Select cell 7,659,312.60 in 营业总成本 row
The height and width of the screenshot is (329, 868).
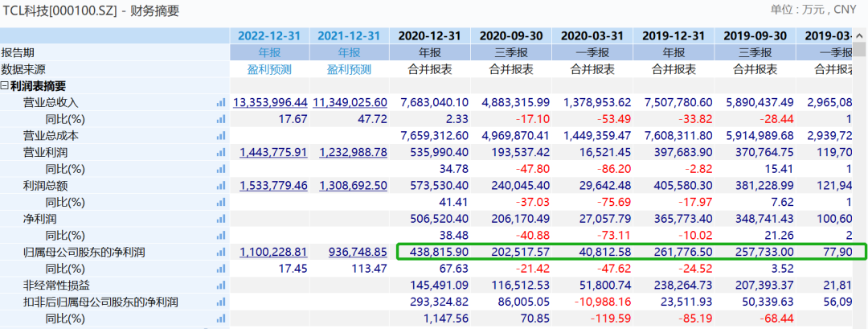tap(434, 136)
